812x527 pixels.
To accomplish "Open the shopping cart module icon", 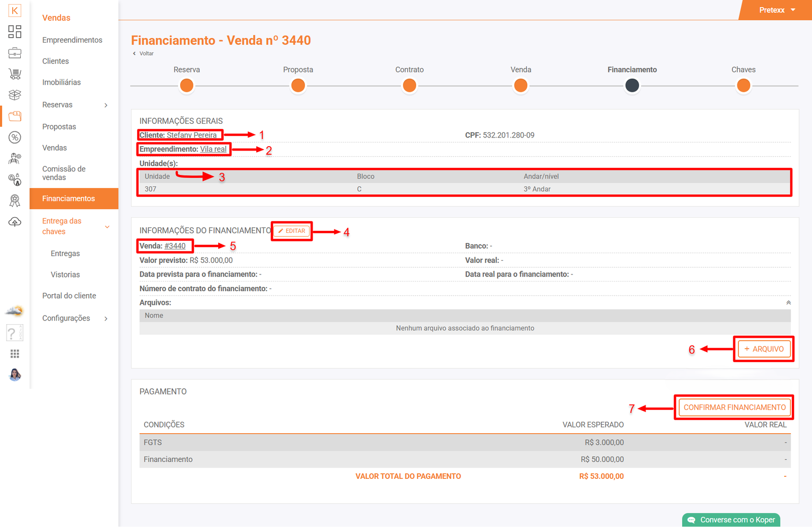I will click(15, 74).
